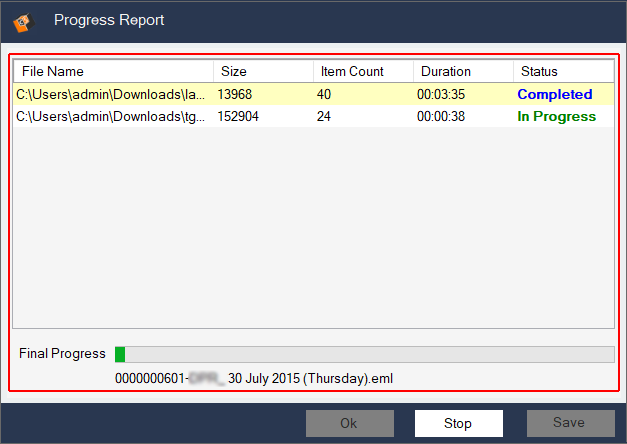Click the Final Progress bar
The width and height of the screenshot is (627, 444).
click(364, 354)
